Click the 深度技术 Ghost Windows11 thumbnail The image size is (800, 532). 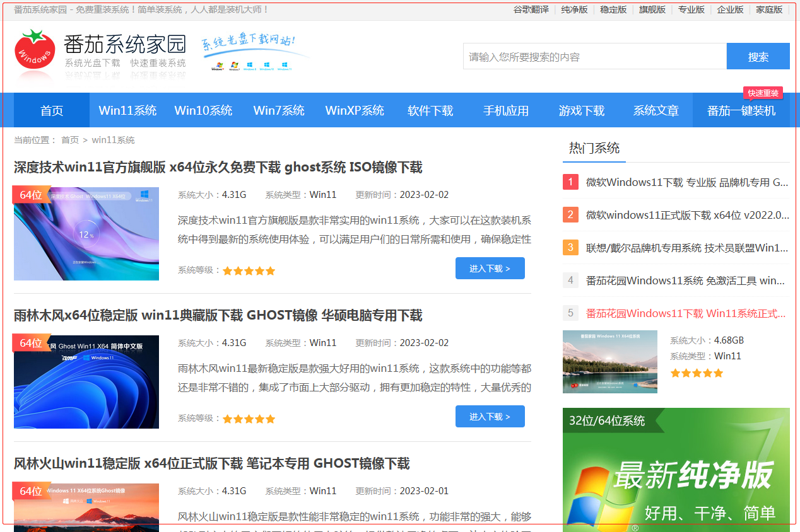coord(86,234)
